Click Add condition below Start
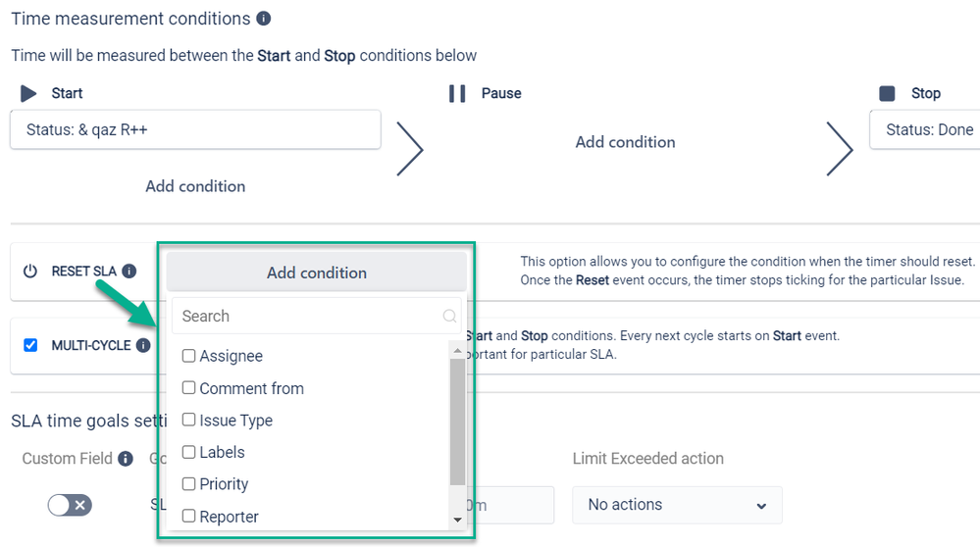 coord(195,186)
